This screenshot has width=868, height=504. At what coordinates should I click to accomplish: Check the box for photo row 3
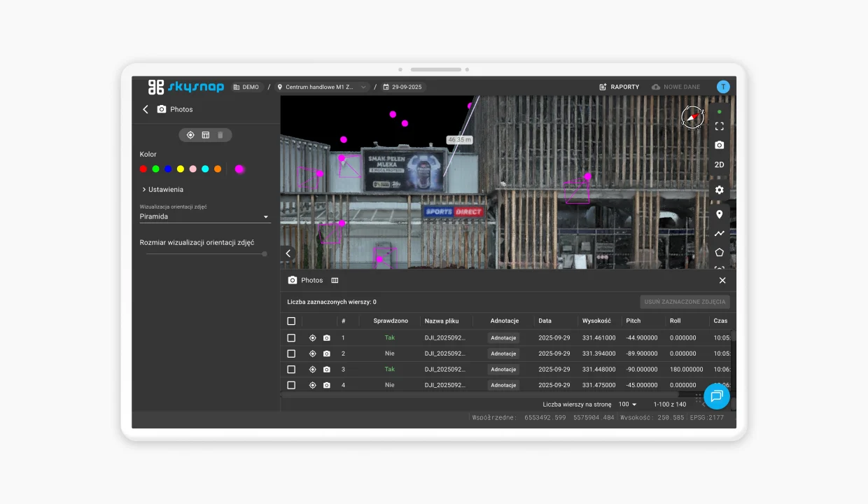tap(291, 370)
